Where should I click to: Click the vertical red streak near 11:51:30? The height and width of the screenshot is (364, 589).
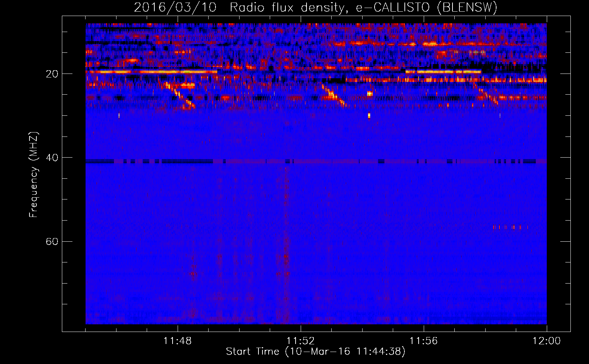point(286,244)
